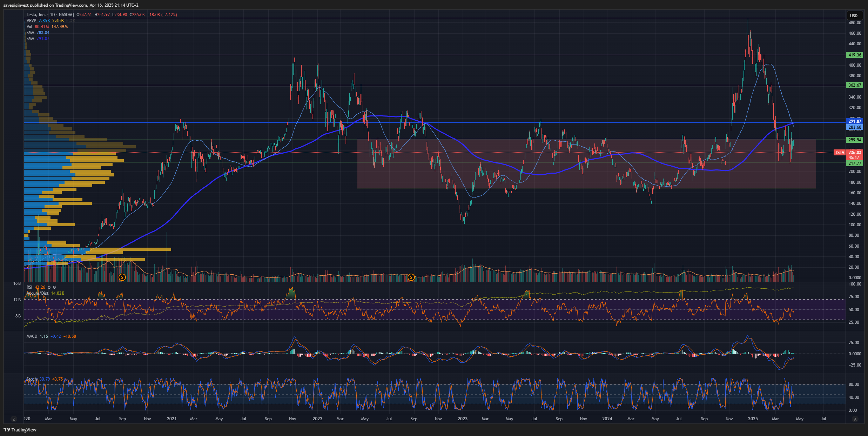Select the 259.94 price level label

click(854, 140)
